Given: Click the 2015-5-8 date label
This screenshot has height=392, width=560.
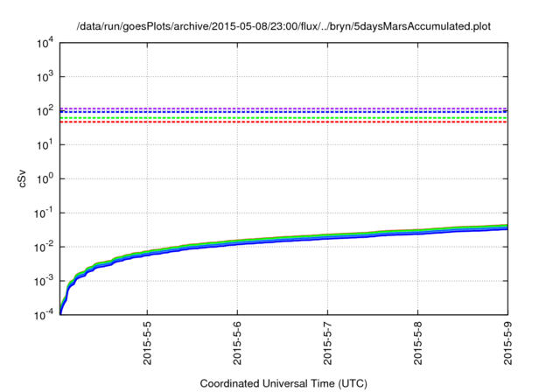Looking at the screenshot, I should point(418,343).
